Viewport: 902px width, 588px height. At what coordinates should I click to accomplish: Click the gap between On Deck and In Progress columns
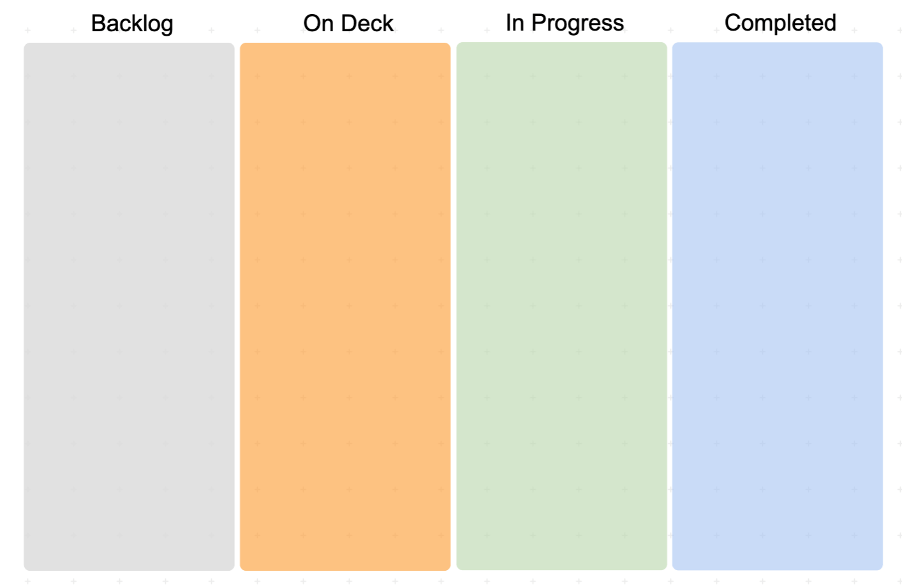pos(454,307)
